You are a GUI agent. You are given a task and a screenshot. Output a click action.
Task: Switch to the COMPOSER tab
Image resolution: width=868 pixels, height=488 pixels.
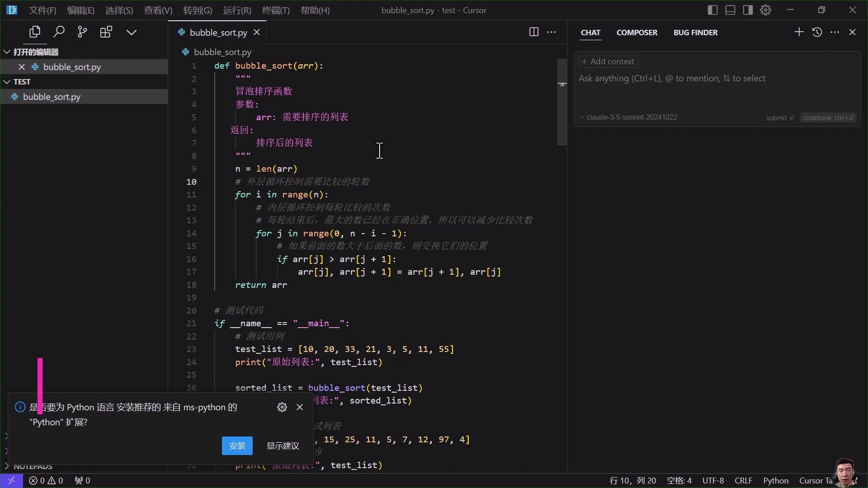coord(637,32)
